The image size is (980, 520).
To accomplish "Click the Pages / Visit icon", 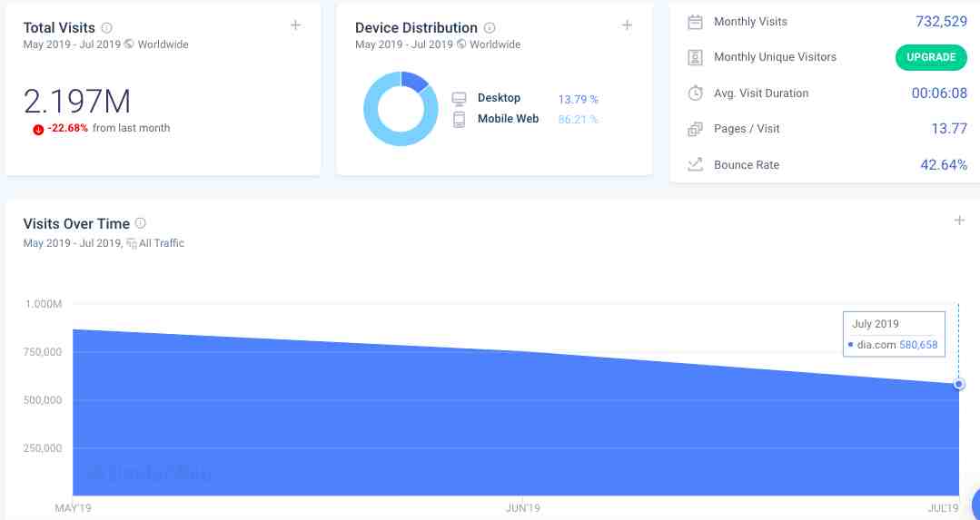I will tap(695, 129).
